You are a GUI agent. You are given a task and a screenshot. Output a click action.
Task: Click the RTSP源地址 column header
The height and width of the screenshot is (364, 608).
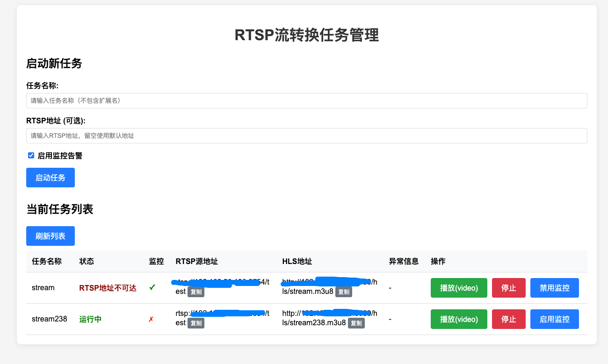[196, 261]
